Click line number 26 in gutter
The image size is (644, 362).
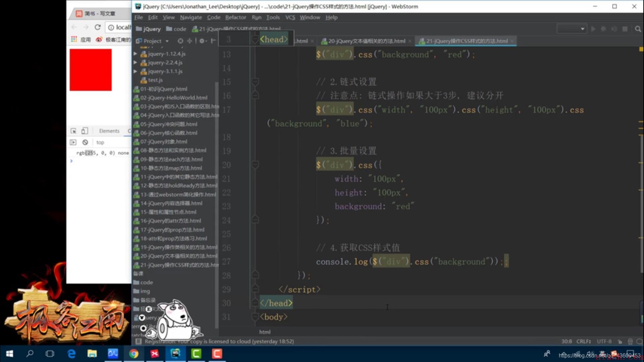point(226,248)
